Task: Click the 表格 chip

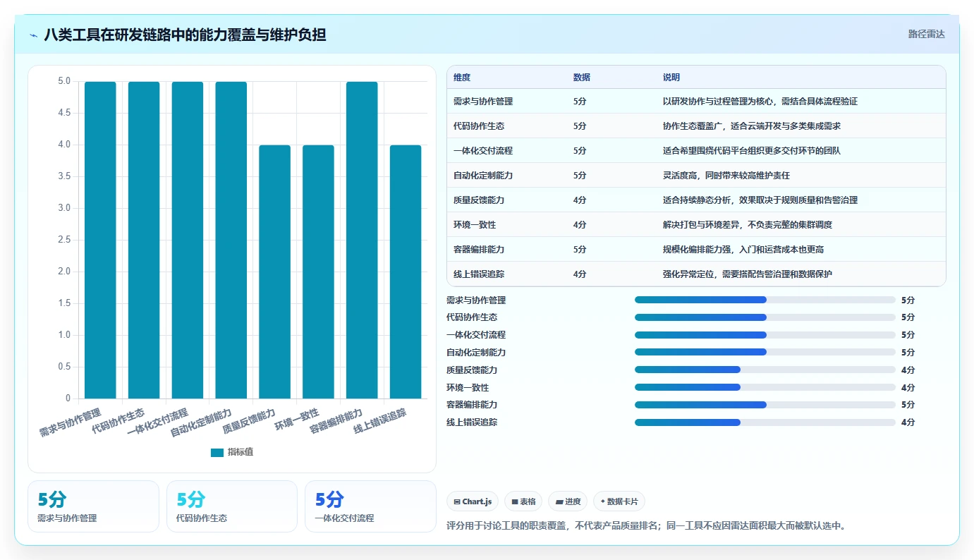Action: (x=523, y=501)
